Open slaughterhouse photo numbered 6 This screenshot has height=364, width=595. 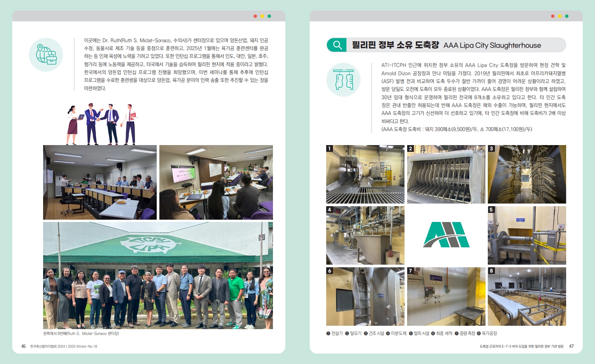365,297
